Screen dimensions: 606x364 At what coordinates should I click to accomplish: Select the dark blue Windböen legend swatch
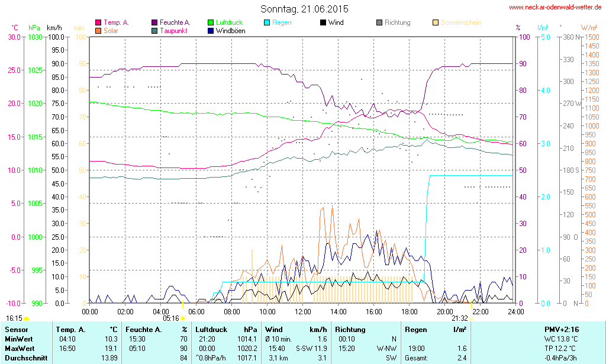(211, 30)
